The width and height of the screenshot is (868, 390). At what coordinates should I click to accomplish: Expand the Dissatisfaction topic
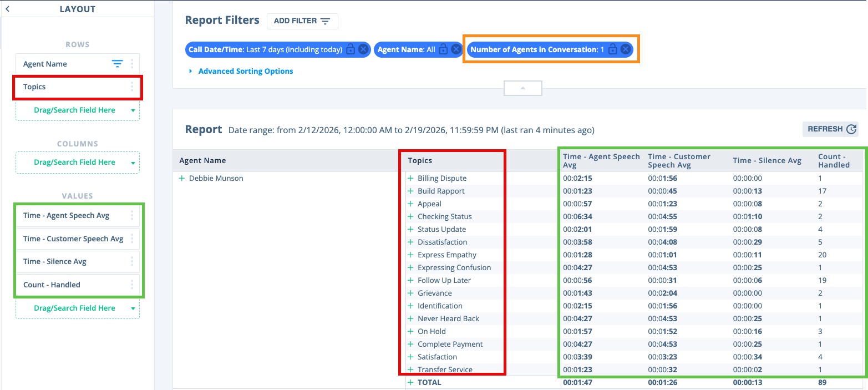tap(411, 242)
